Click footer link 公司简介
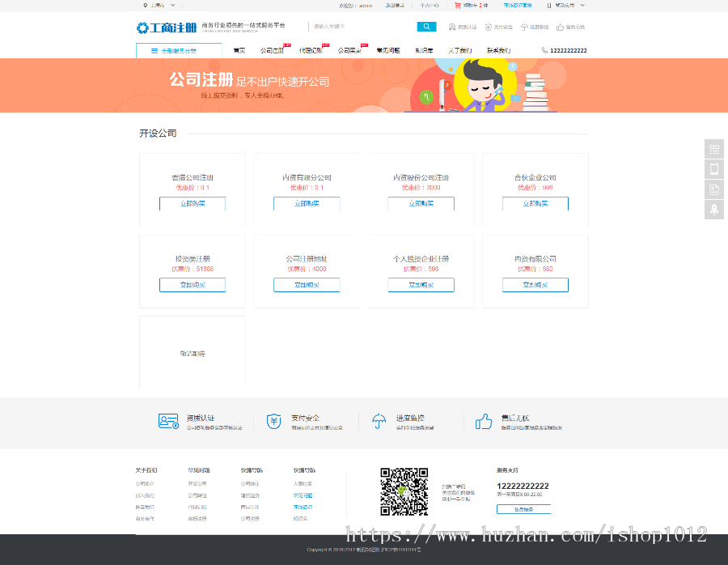The image size is (728, 565). [x=145, y=484]
